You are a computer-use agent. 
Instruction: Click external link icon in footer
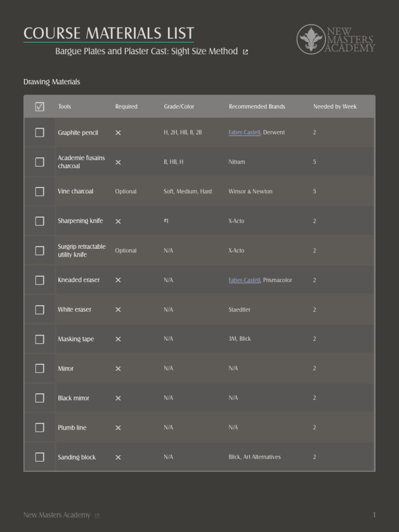coord(97,515)
